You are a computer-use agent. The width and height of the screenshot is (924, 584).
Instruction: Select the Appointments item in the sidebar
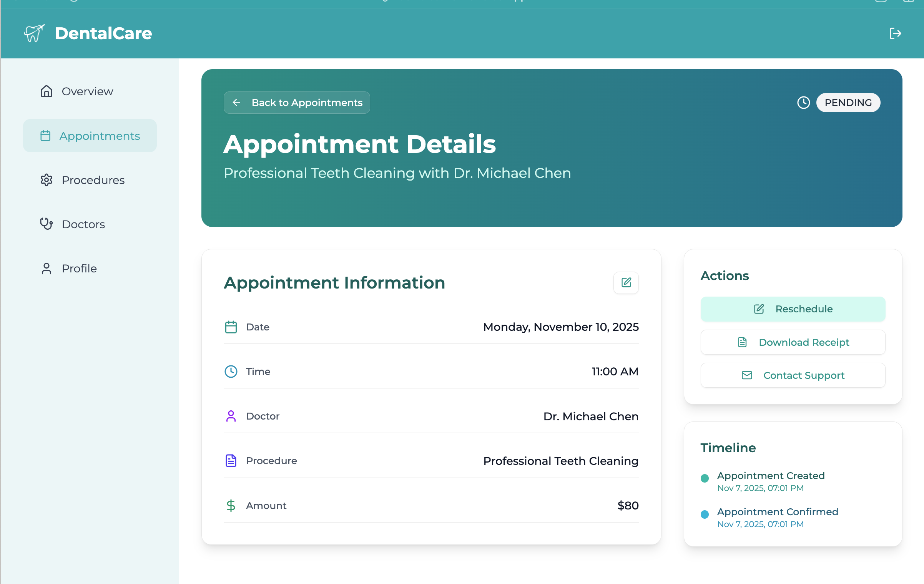(90, 136)
